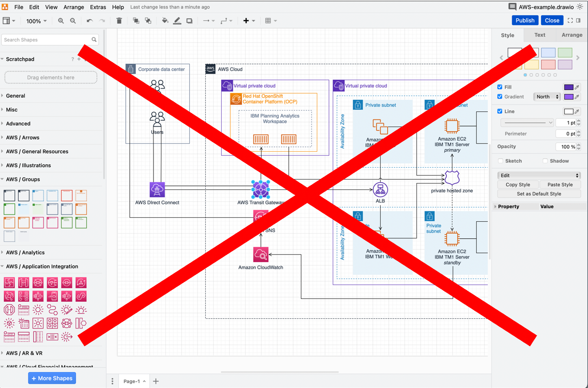Open the North gradient direction dropdown
Screen dimensions: 588x388
click(547, 96)
